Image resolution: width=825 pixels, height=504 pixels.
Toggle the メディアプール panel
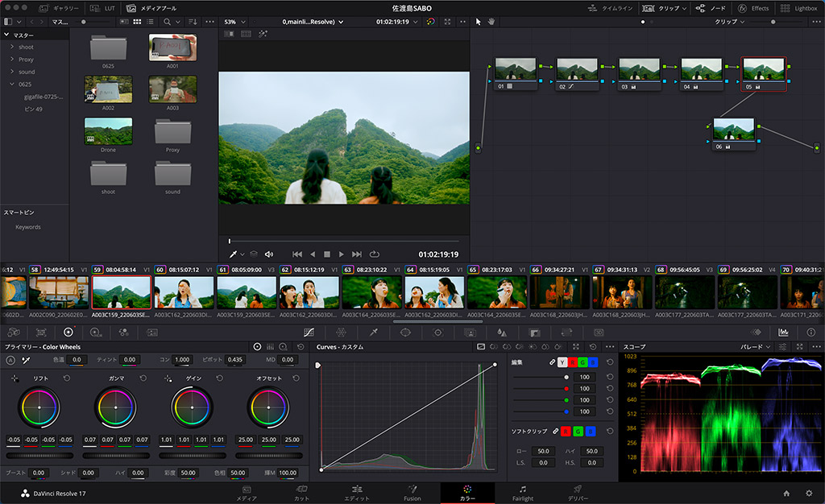pyautogui.click(x=151, y=8)
